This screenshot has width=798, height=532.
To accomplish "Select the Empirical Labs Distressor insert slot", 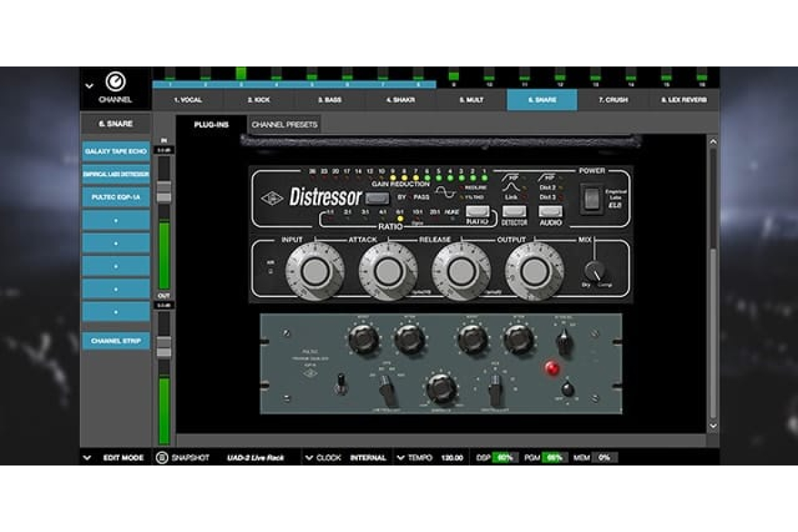I will 116,174.
